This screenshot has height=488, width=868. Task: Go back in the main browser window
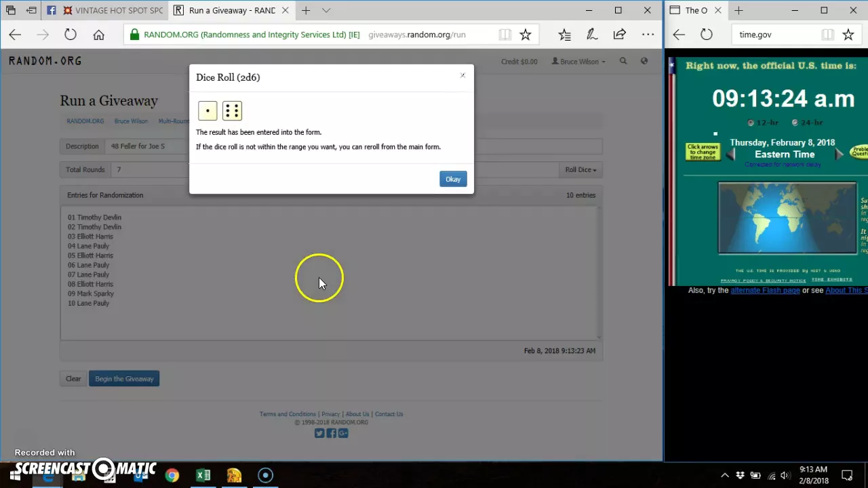click(x=15, y=35)
